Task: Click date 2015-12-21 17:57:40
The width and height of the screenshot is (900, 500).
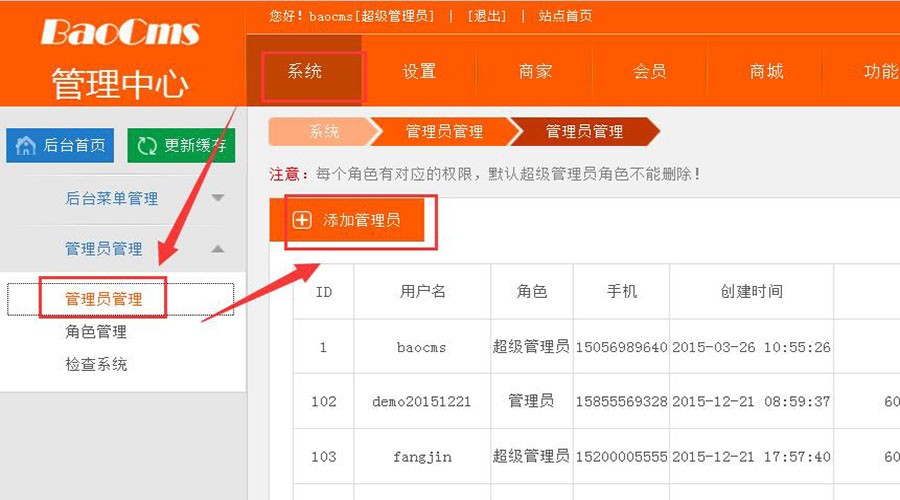Action: click(x=751, y=457)
